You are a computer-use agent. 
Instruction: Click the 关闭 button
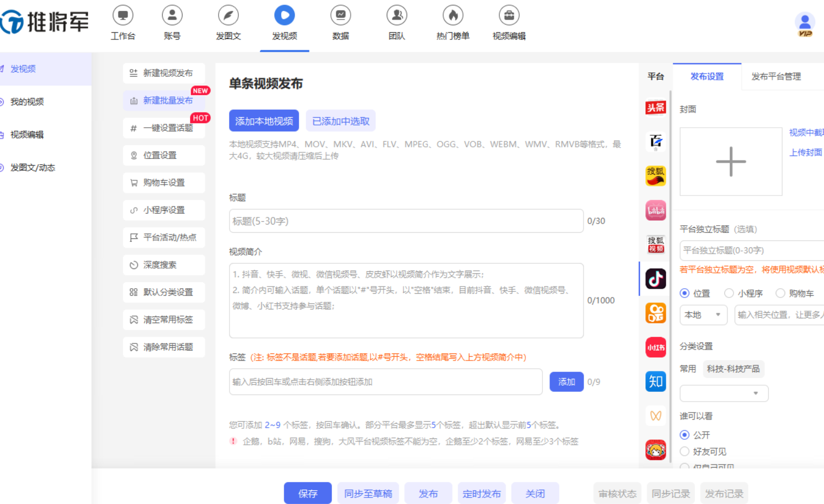tap(535, 493)
